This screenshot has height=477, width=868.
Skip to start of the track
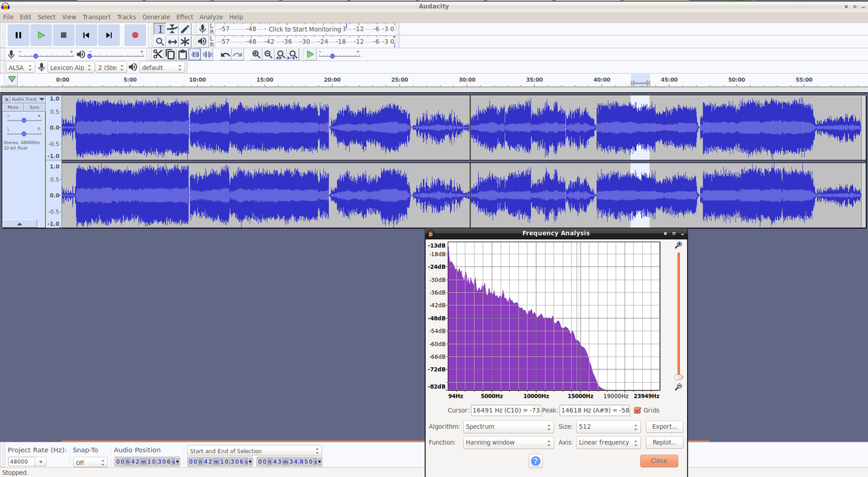[86, 35]
